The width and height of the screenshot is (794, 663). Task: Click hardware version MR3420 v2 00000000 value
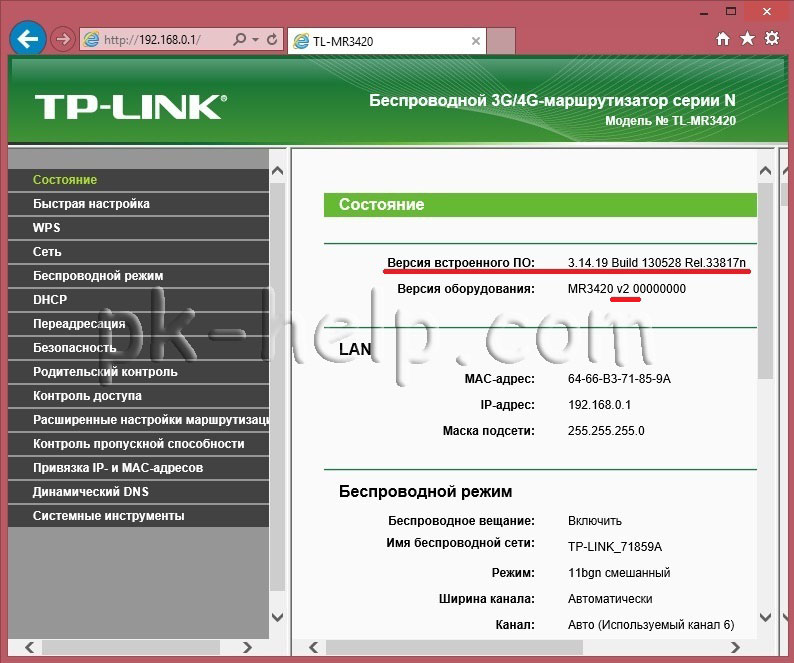tap(627, 289)
